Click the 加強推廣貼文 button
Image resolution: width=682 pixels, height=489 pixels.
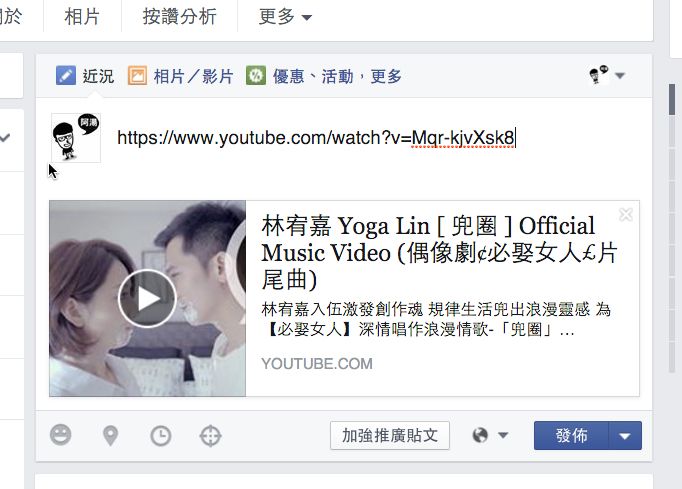(390, 435)
